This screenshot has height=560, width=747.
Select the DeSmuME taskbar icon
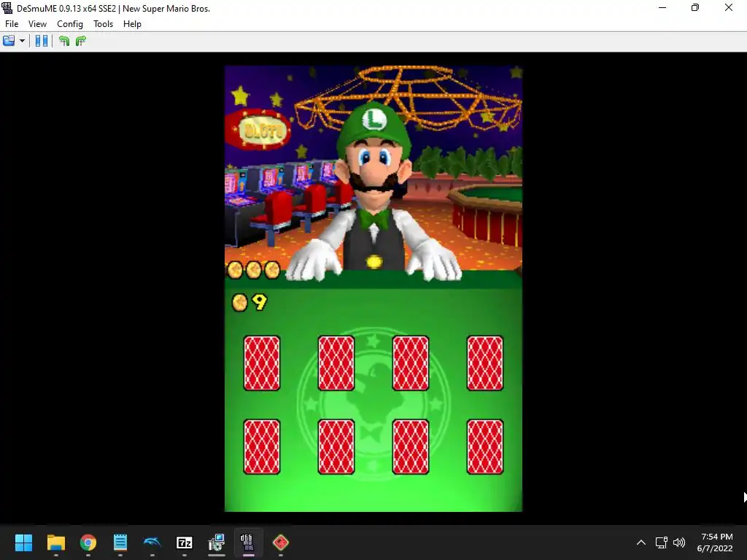(248, 542)
